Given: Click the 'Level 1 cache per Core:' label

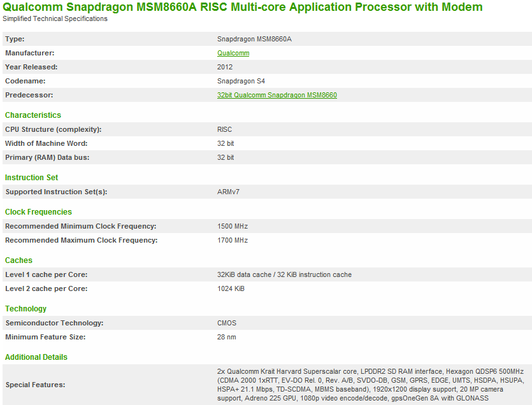Looking at the screenshot, I should 46,274.
